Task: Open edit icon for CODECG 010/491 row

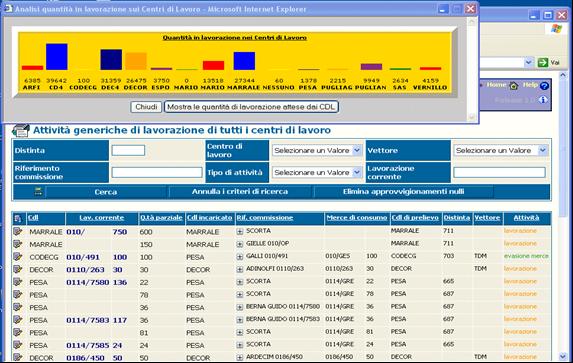Action: click(x=18, y=257)
